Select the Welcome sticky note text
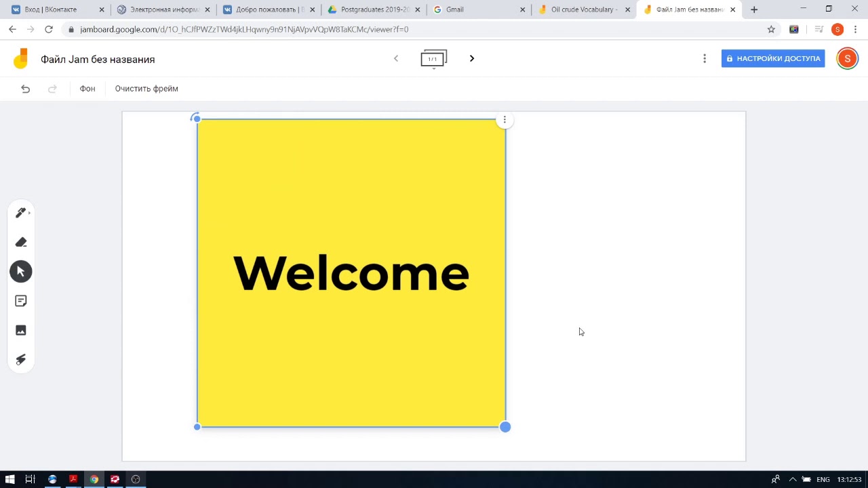Image resolution: width=868 pixels, height=488 pixels. tap(351, 273)
